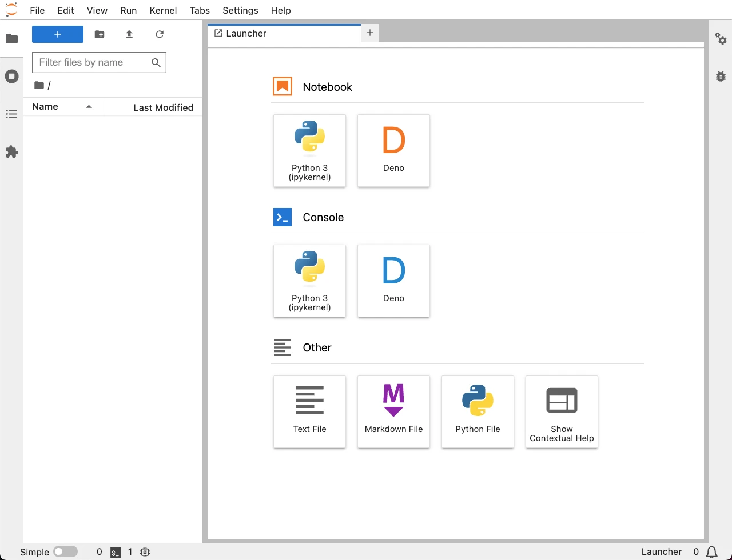732x560 pixels.
Task: Select the Launcher tab
Action: [x=284, y=33]
